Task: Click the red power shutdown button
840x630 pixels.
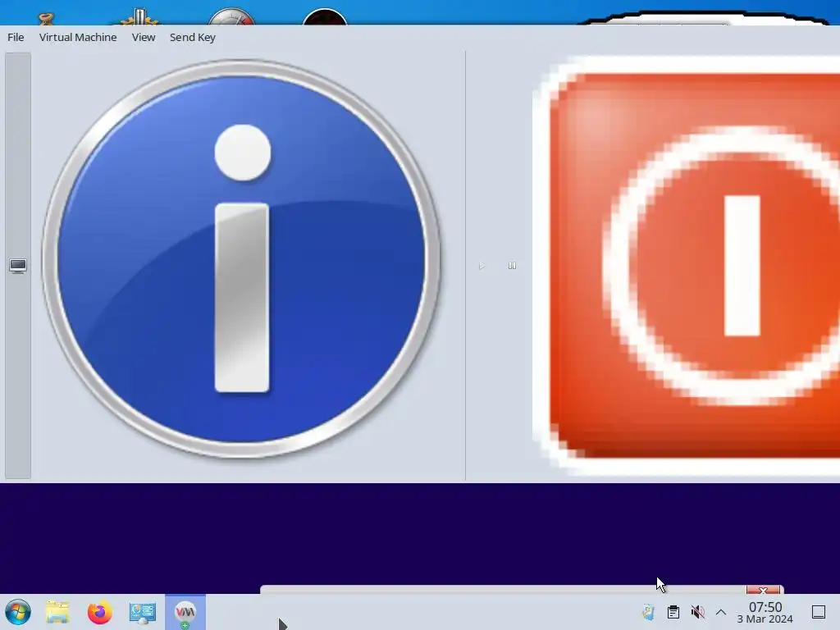Action: [687, 265]
